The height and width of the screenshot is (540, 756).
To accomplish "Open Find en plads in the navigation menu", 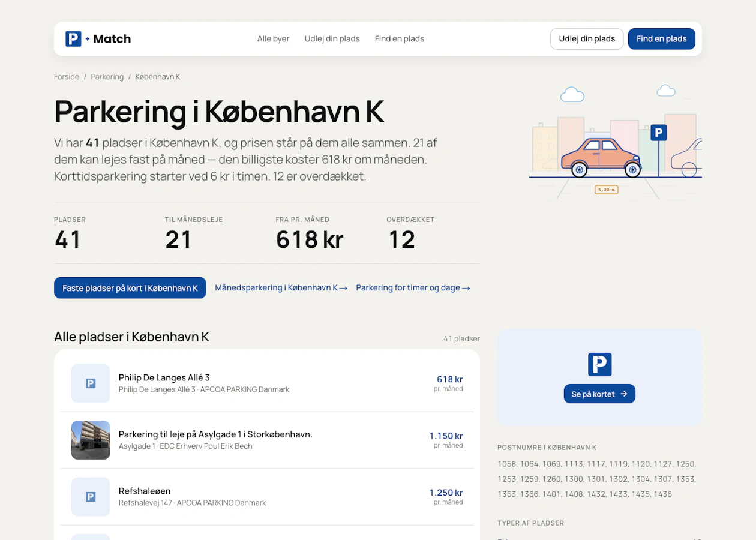I will pos(400,39).
